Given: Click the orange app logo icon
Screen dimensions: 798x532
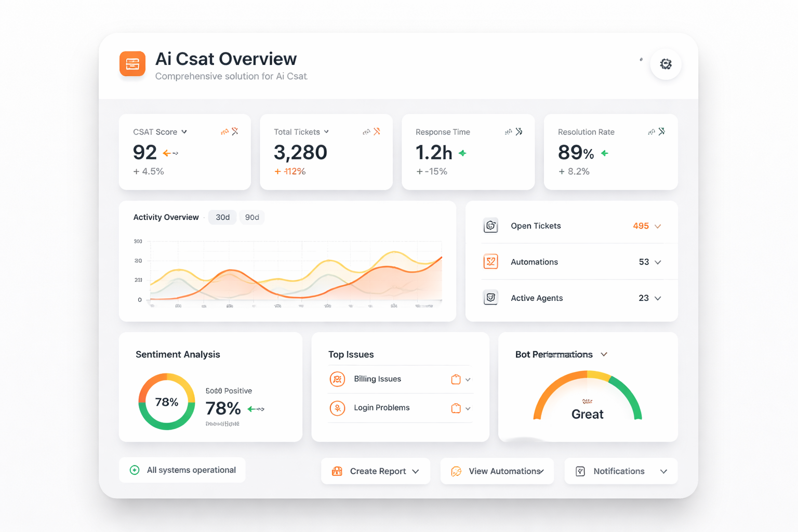Looking at the screenshot, I should (132, 64).
